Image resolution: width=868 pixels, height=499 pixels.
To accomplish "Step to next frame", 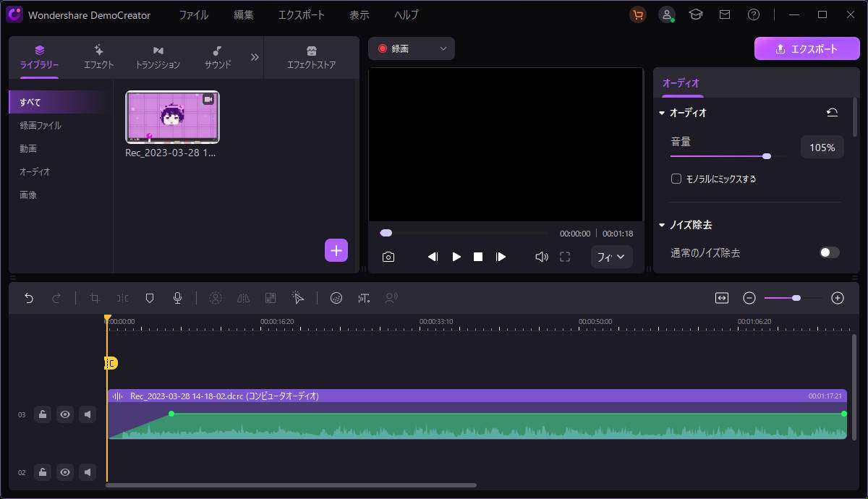I will coord(501,257).
